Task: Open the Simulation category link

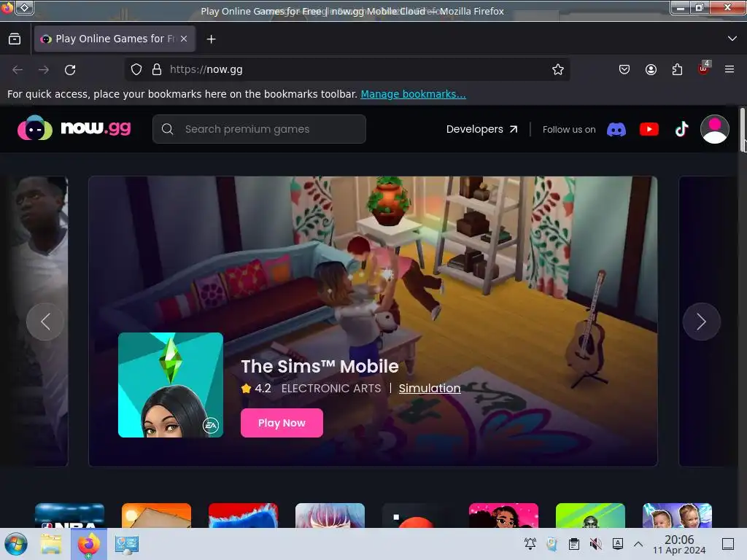Action: (430, 388)
